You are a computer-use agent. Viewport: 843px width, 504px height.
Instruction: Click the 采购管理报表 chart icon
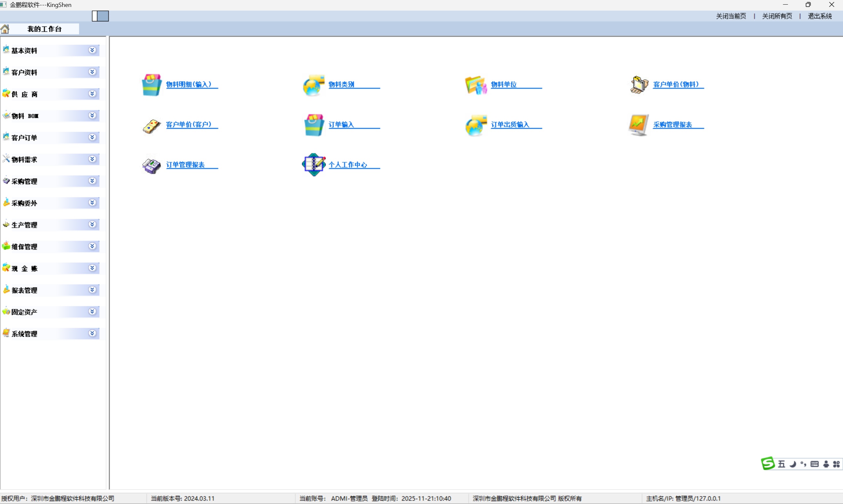(x=638, y=125)
